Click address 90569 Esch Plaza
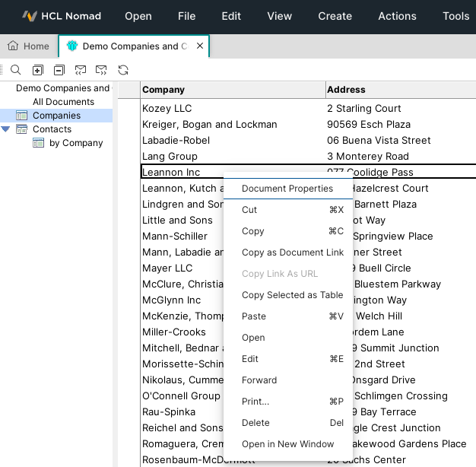The width and height of the screenshot is (476, 467). click(369, 125)
